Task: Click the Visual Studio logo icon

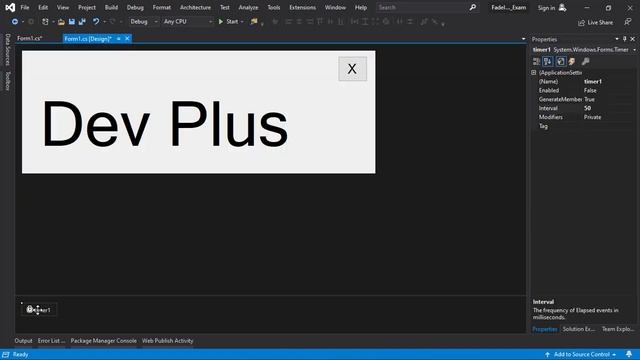Action: [x=10, y=7]
